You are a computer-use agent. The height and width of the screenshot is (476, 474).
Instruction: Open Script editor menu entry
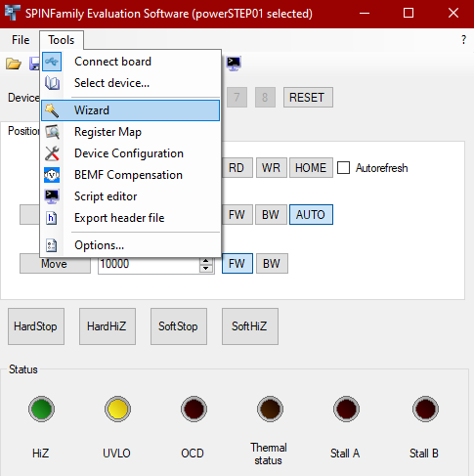[x=130, y=196]
